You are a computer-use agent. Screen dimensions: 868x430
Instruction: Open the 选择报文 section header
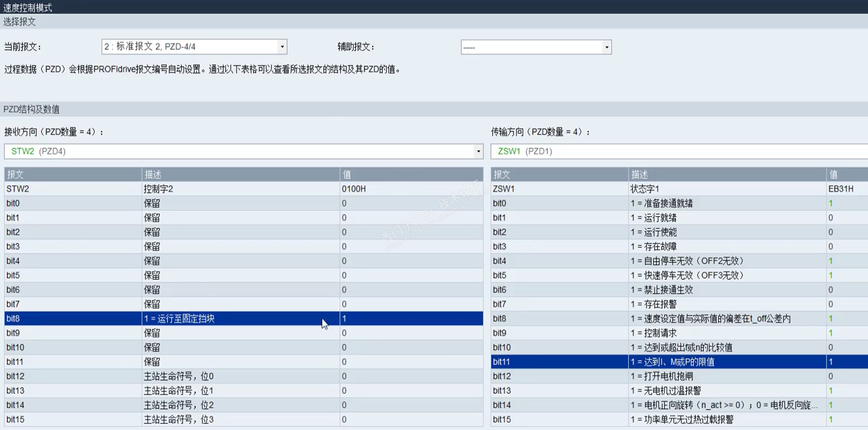tap(20, 22)
